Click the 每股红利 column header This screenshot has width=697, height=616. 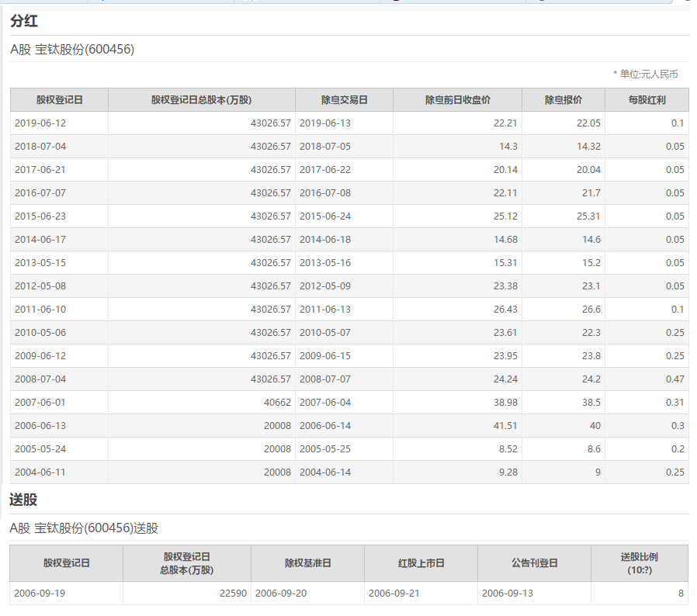647,100
